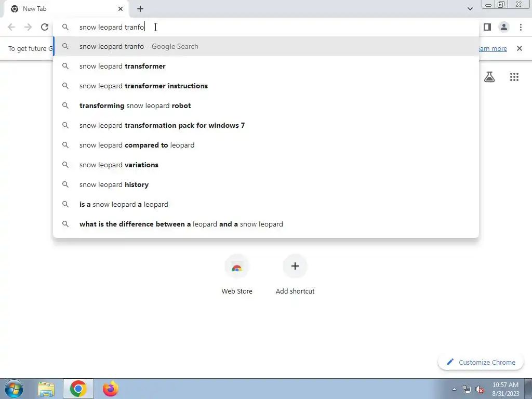Select 'is a snow leopard a leopard' suggestion
532x399 pixels.
(x=266, y=204)
